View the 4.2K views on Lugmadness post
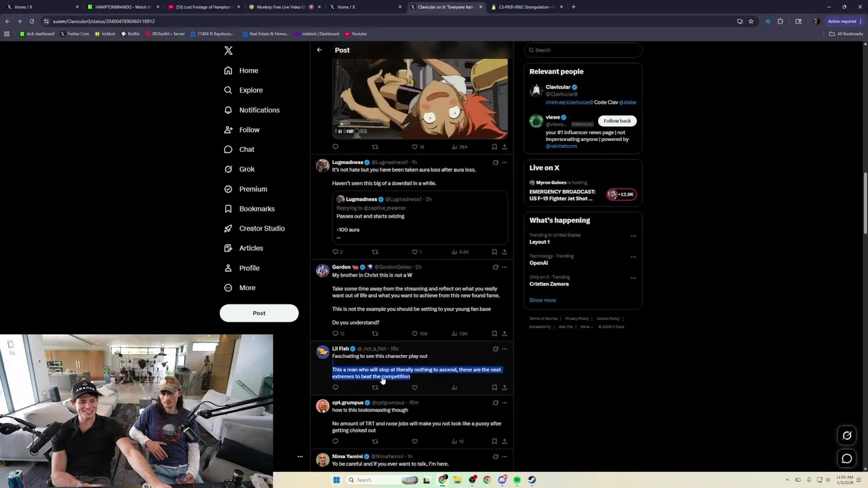The height and width of the screenshot is (488, 868). [460, 252]
